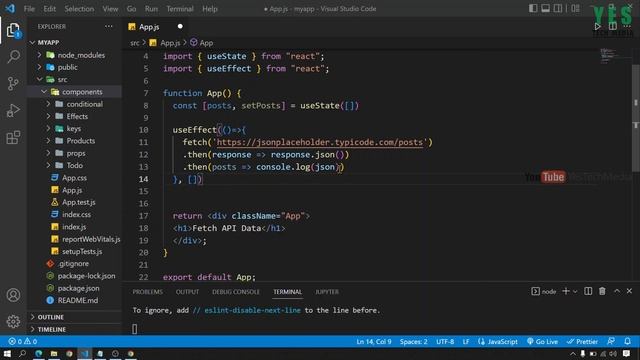Open the Extensions view

(x=13, y=138)
